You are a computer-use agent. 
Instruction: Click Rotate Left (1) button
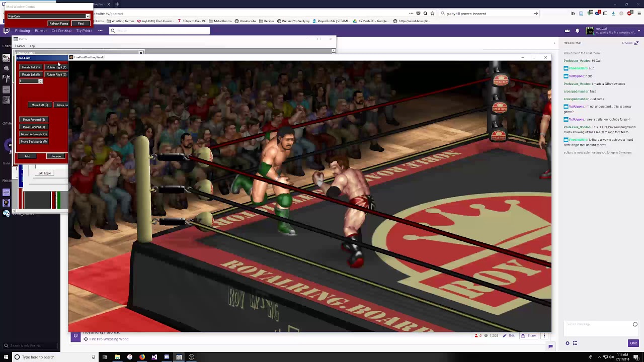click(31, 67)
